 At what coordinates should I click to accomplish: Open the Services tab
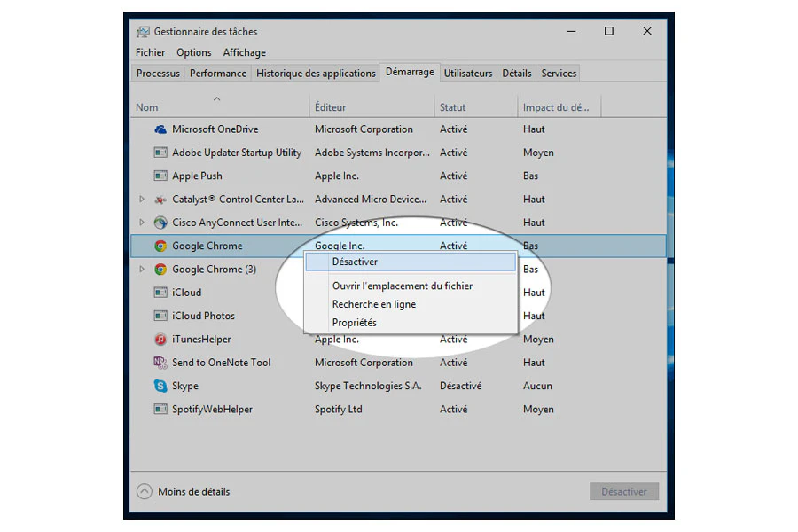tap(559, 74)
